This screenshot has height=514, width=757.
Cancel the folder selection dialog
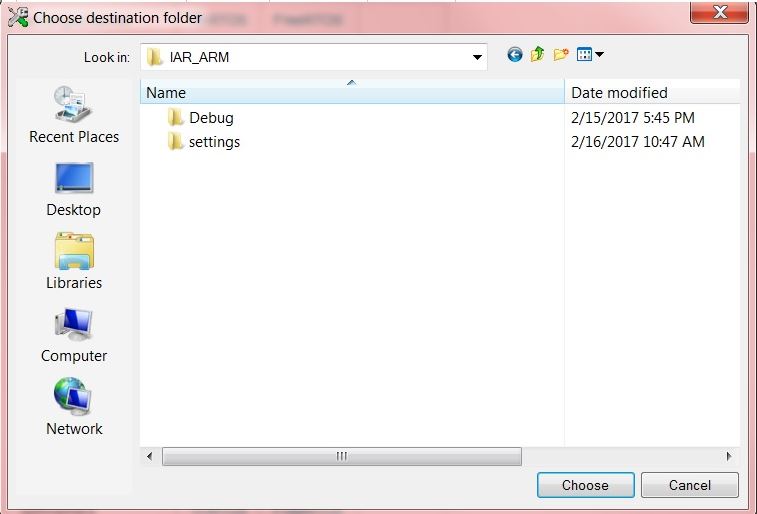(689, 485)
